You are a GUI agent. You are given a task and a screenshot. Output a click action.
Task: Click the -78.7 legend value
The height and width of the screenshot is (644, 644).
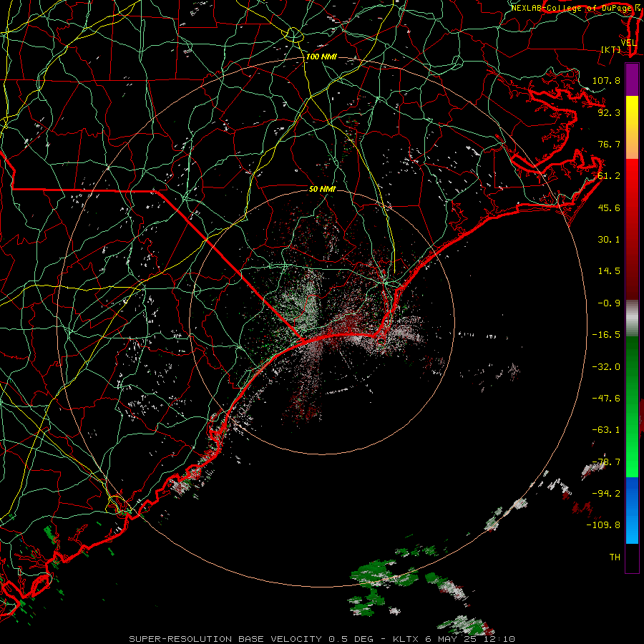pos(606,462)
